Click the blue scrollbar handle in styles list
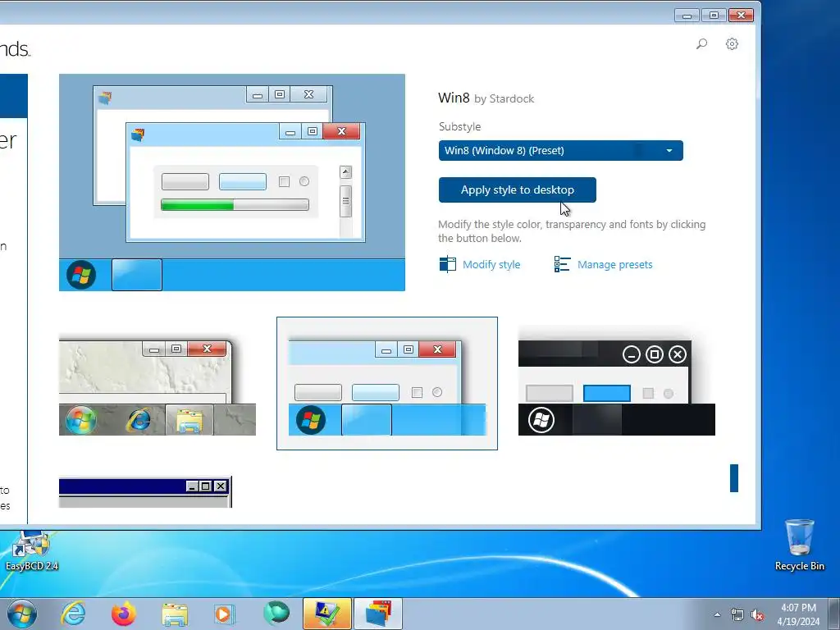 point(734,478)
